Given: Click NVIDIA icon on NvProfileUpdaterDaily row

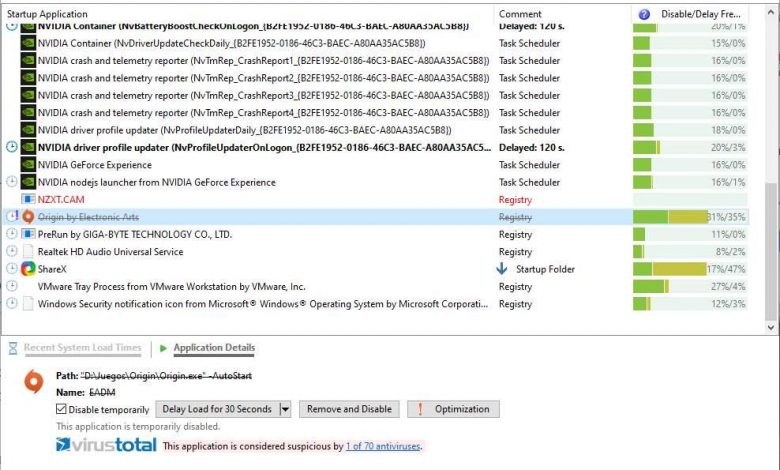Looking at the screenshot, I should click(28, 130).
